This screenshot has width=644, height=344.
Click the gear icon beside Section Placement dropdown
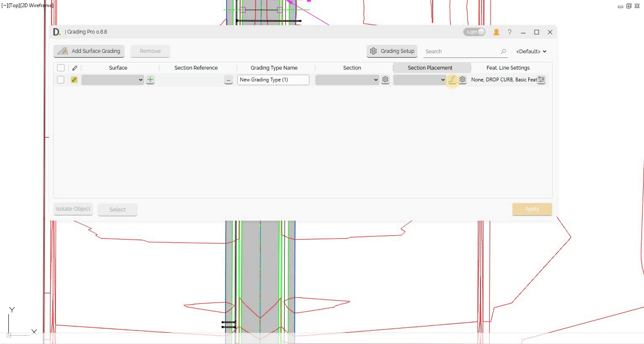[x=462, y=80]
